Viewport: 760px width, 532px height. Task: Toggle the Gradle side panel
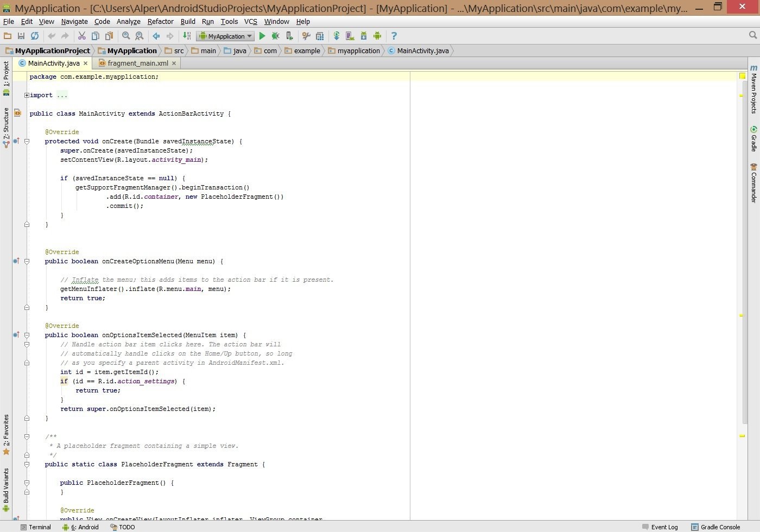(753, 138)
